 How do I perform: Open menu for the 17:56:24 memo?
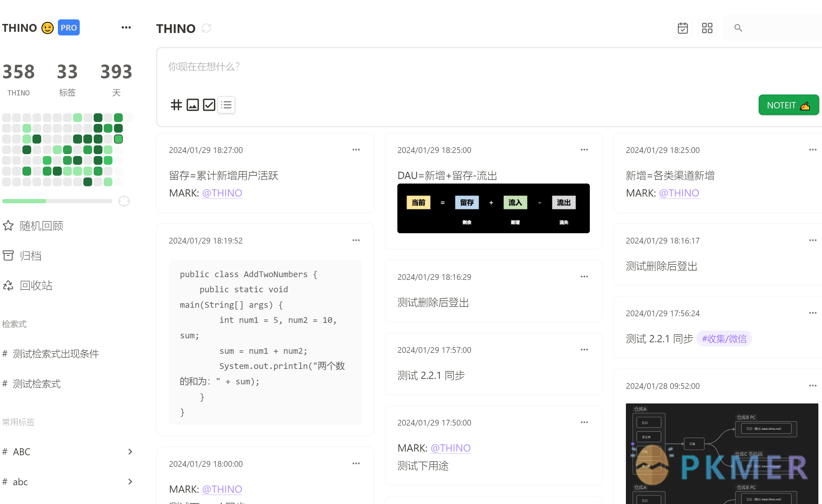click(x=813, y=313)
